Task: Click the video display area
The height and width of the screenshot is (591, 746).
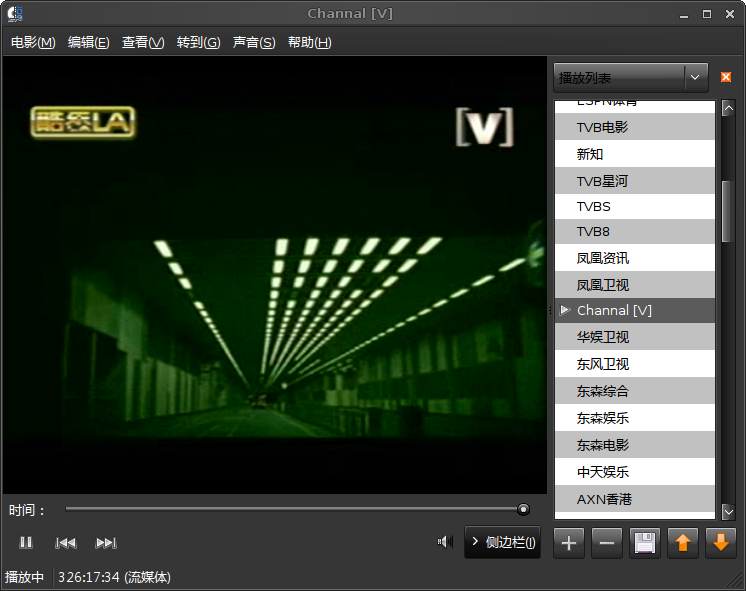Action: (x=275, y=275)
